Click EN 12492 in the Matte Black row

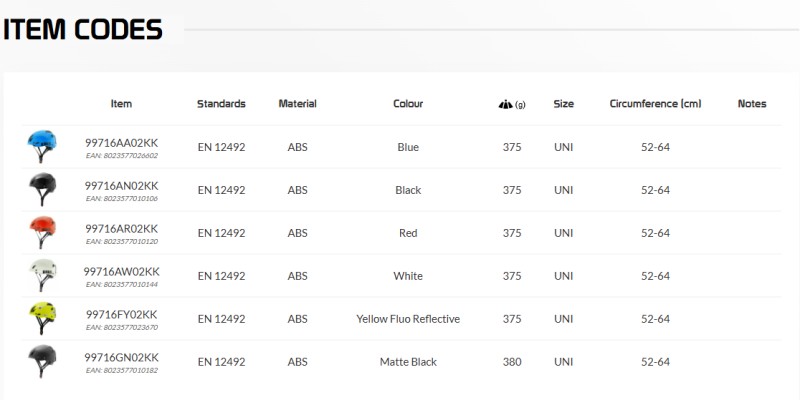tap(221, 362)
